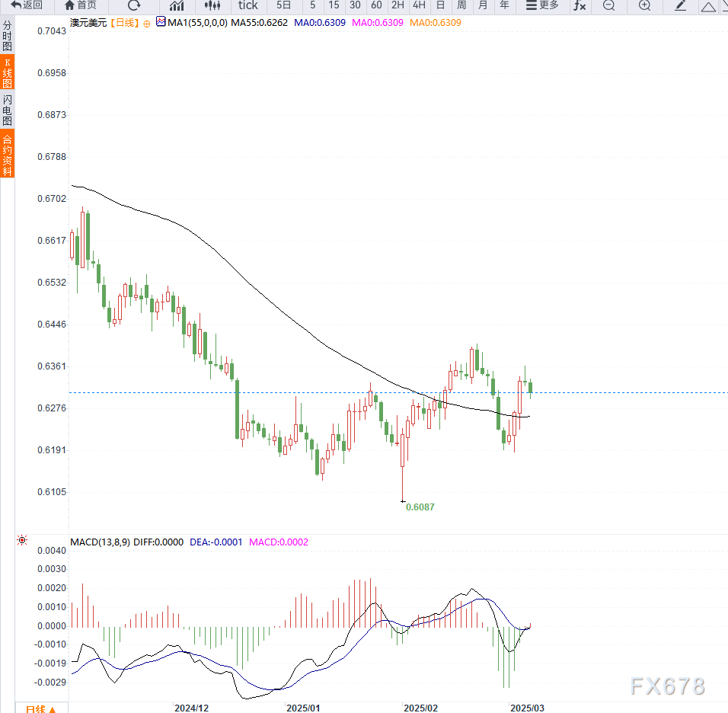Click the 返回 back arrow button
728x713 pixels.
27,5
